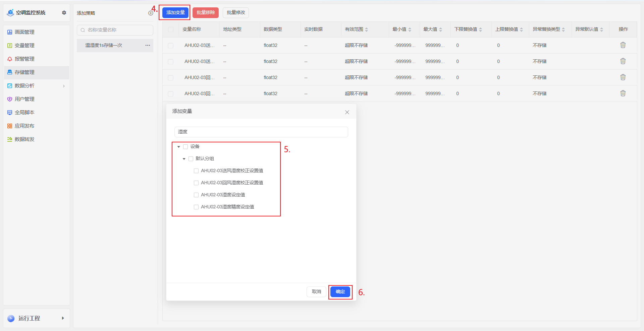Click the settings gear beside 空调监控系统
The image size is (644, 331).
[64, 13]
